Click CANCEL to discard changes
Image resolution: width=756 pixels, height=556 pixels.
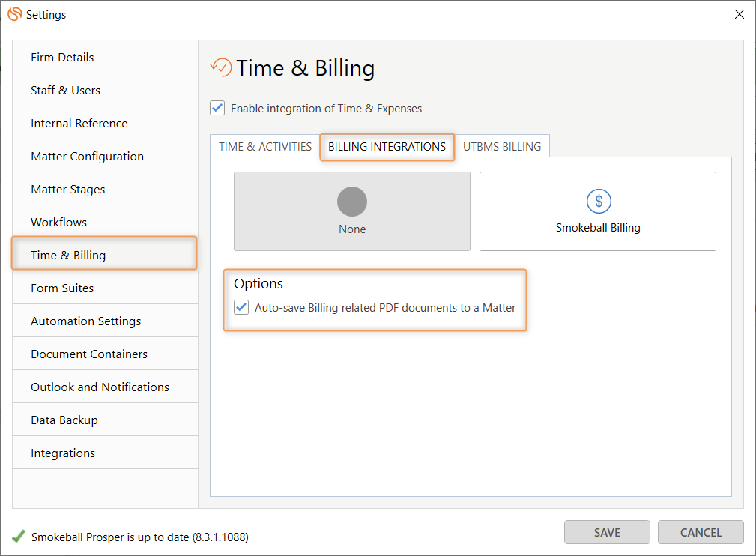(700, 532)
